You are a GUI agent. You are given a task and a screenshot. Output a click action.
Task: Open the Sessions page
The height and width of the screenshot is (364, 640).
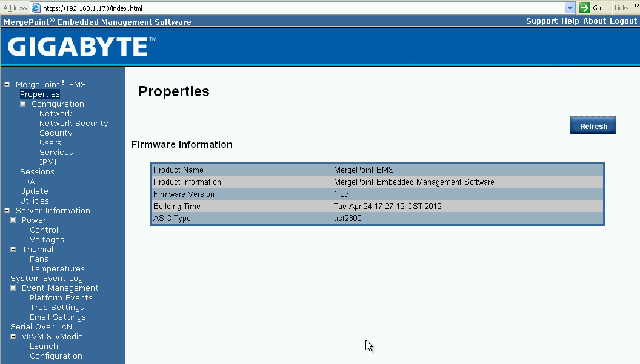point(37,172)
